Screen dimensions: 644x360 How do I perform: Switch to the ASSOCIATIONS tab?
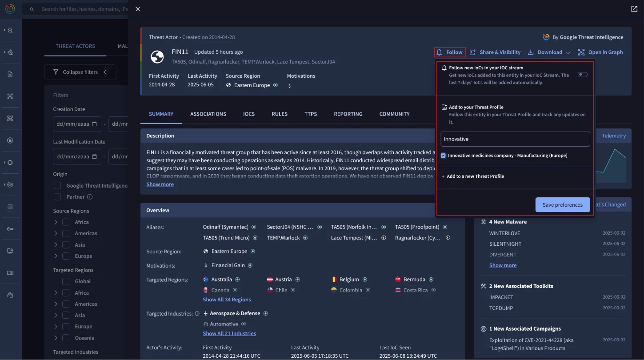point(208,114)
